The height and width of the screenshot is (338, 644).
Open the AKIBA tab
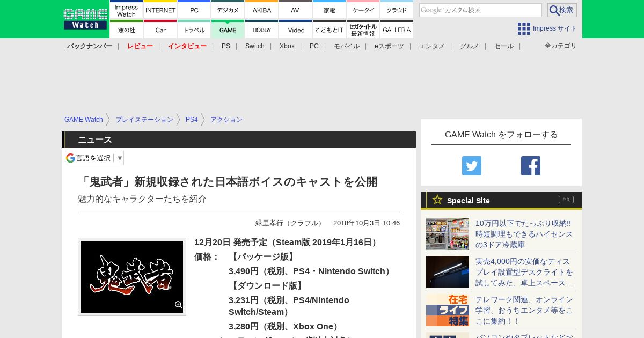pyautogui.click(x=261, y=10)
